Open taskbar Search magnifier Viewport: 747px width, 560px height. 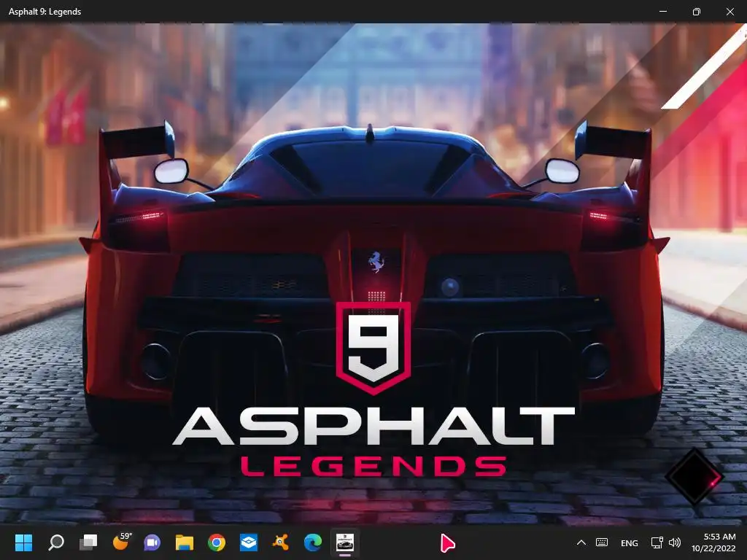click(56, 542)
